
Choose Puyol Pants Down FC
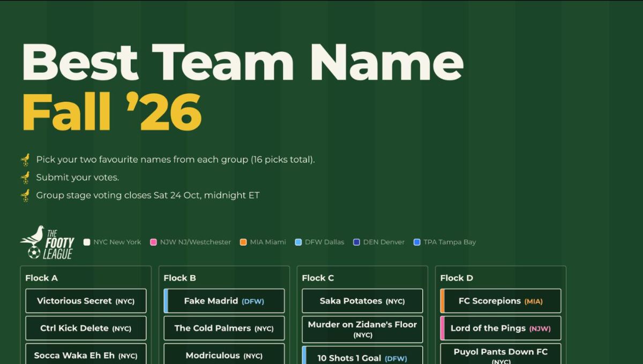pos(500,354)
